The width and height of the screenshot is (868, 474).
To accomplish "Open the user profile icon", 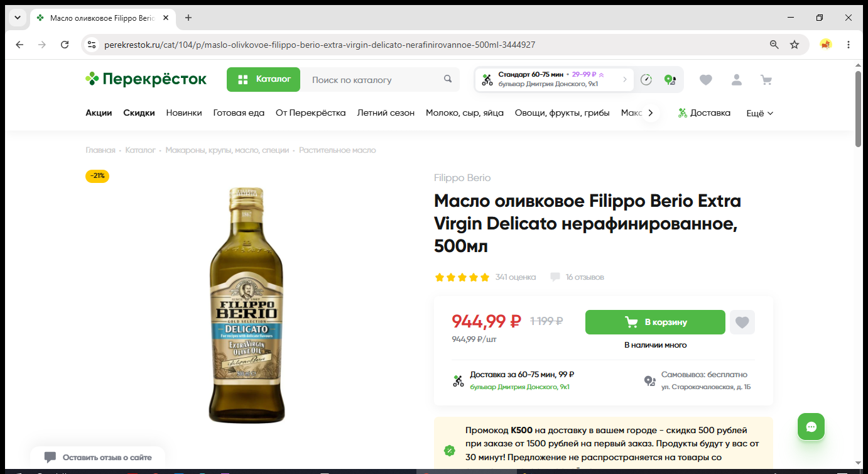I will point(737,80).
